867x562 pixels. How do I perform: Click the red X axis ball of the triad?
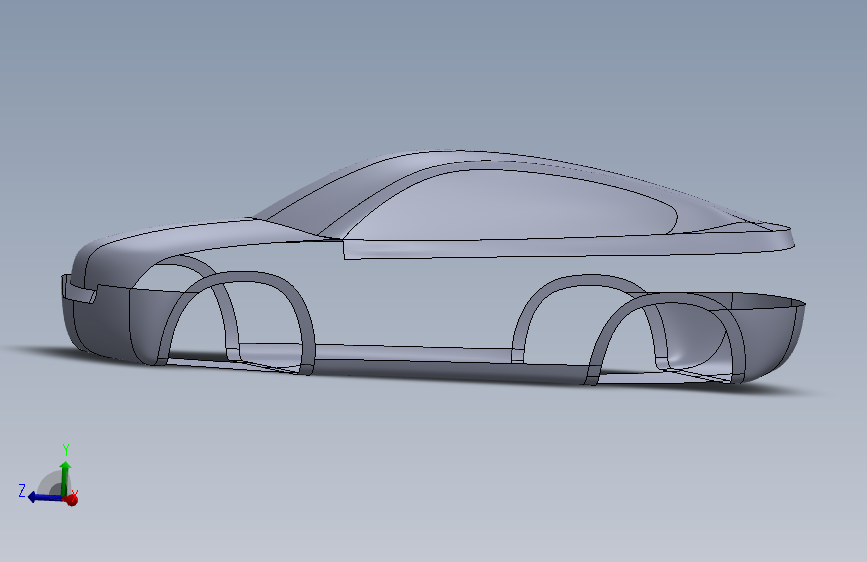click(71, 499)
